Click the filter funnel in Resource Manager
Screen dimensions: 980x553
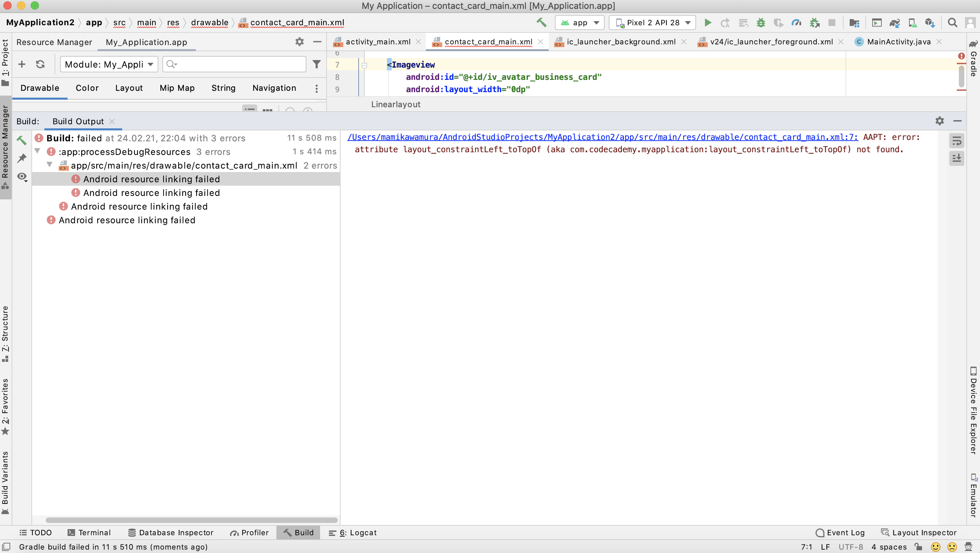[316, 64]
